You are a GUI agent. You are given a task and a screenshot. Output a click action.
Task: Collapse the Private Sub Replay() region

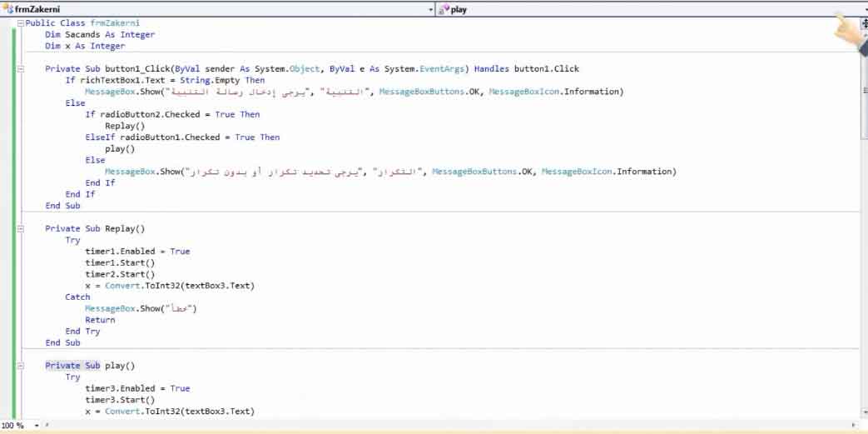[21, 229]
